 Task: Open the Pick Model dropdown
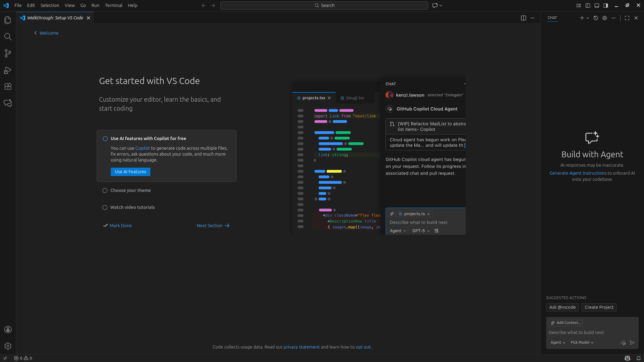point(582,342)
